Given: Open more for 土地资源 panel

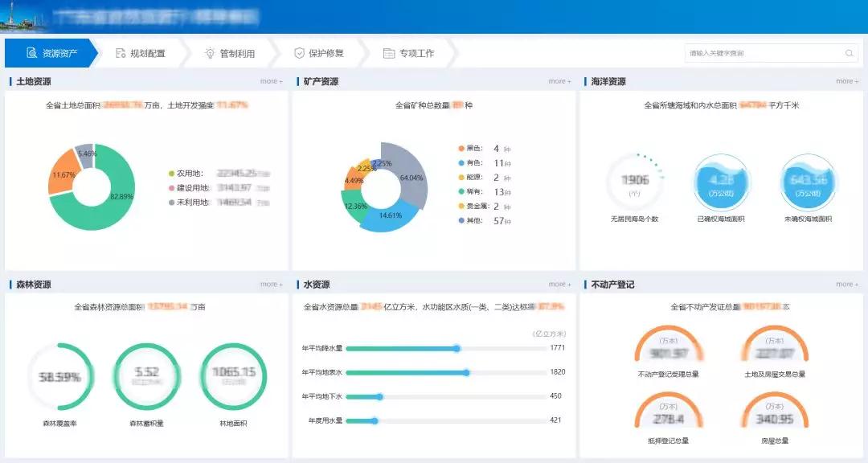Looking at the screenshot, I should [272, 81].
